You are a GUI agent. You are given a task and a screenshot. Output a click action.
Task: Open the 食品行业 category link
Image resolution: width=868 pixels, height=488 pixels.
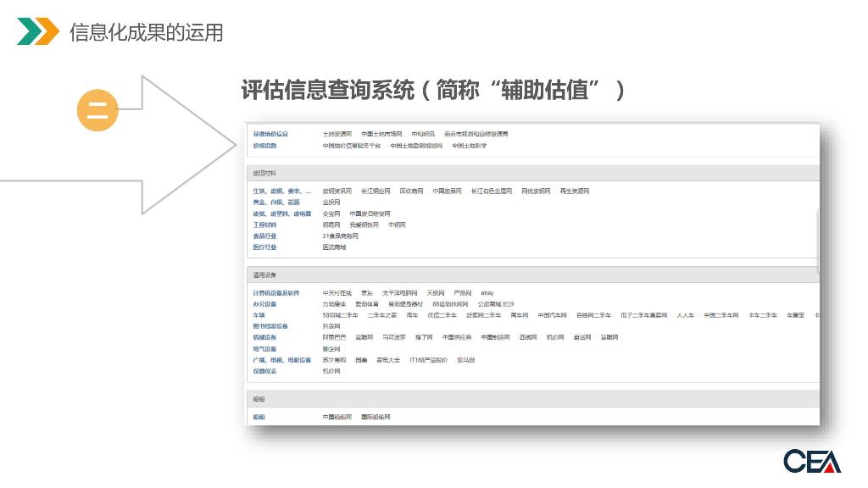pos(264,236)
